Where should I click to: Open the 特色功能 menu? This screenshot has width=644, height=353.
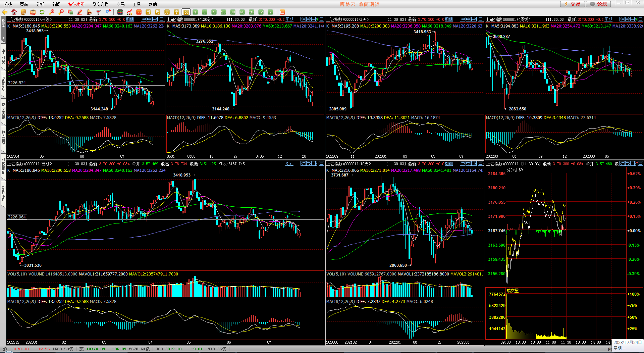(76, 4)
